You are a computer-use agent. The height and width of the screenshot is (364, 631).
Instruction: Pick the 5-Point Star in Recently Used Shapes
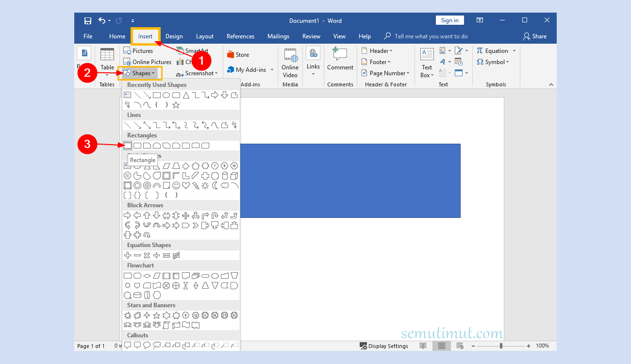(176, 105)
